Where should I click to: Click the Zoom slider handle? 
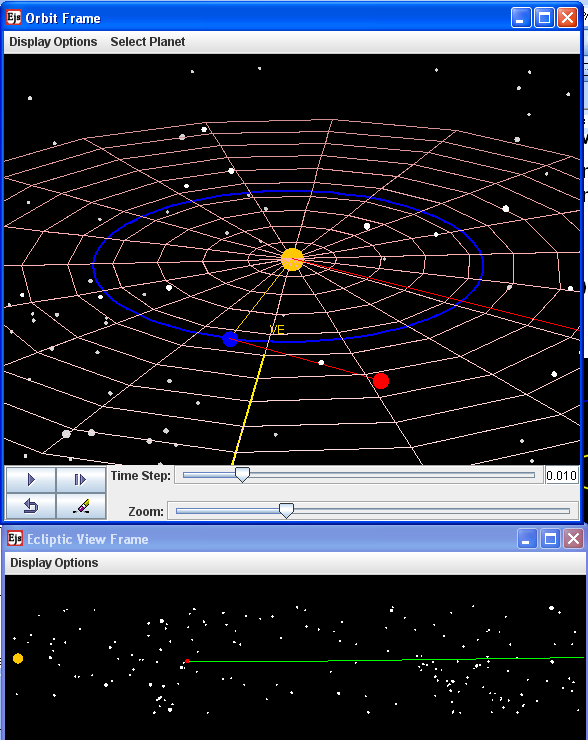[x=286, y=511]
